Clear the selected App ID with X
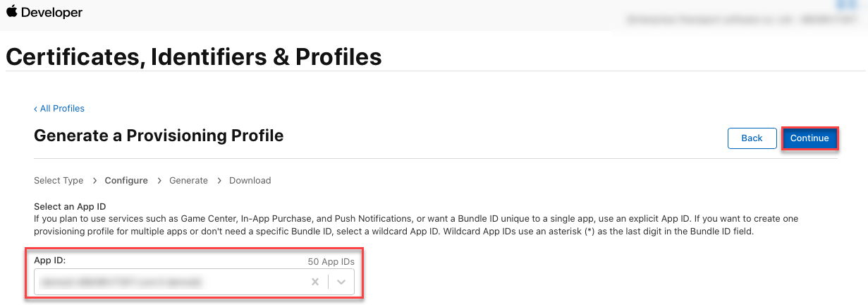Screen dimensions: 868x305 pyautogui.click(x=315, y=282)
